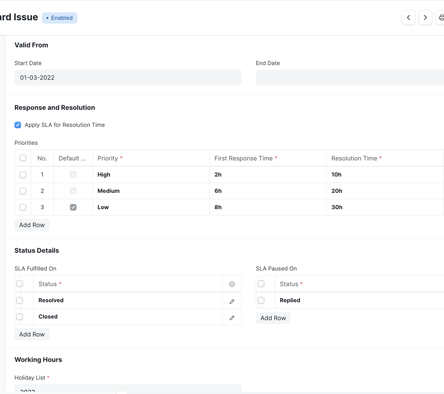444x394 pixels.
Task: Select all SLA Paused On rows
Action: coord(261,284)
